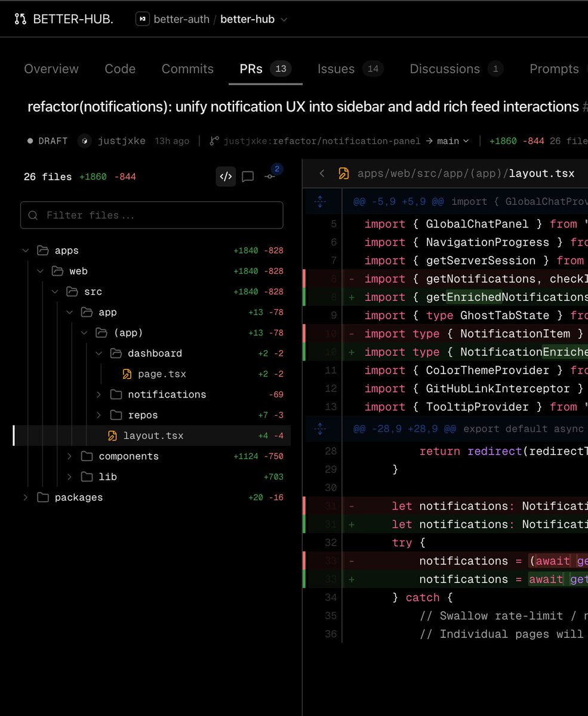Switch to the Code tab
Screen dimensions: 588x716
[x=120, y=69]
